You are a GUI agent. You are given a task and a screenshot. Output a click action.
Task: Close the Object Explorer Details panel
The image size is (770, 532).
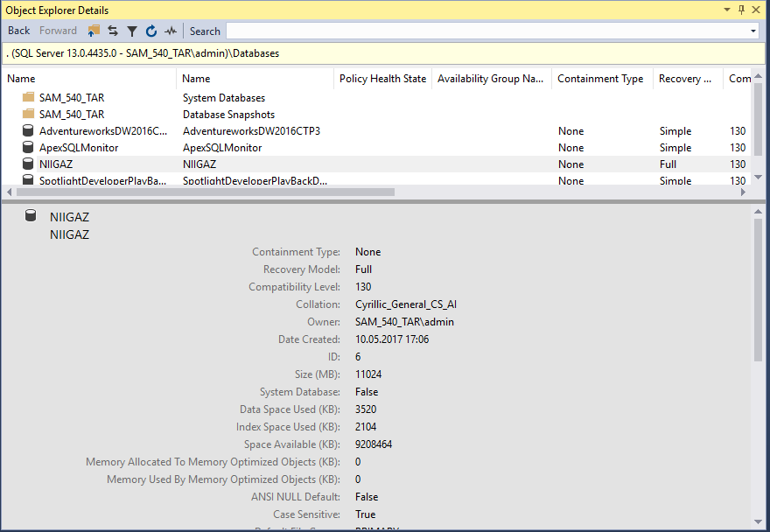[756, 10]
